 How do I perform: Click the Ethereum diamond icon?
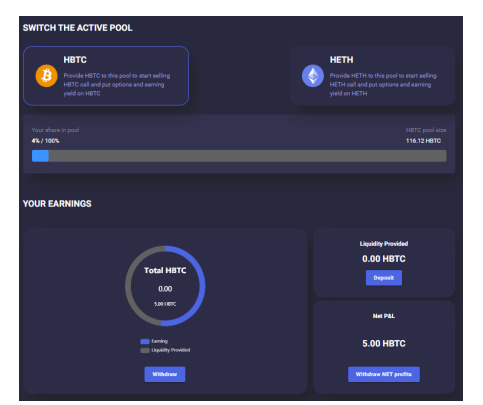pyautogui.click(x=313, y=76)
